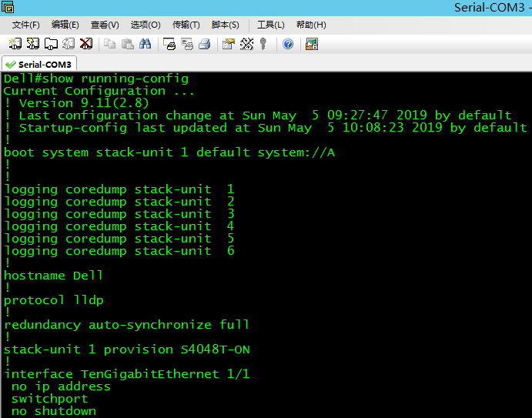This screenshot has height=418, width=532.
Task: Launch SecureFX from the toolbar icon
Action: (x=312, y=44)
